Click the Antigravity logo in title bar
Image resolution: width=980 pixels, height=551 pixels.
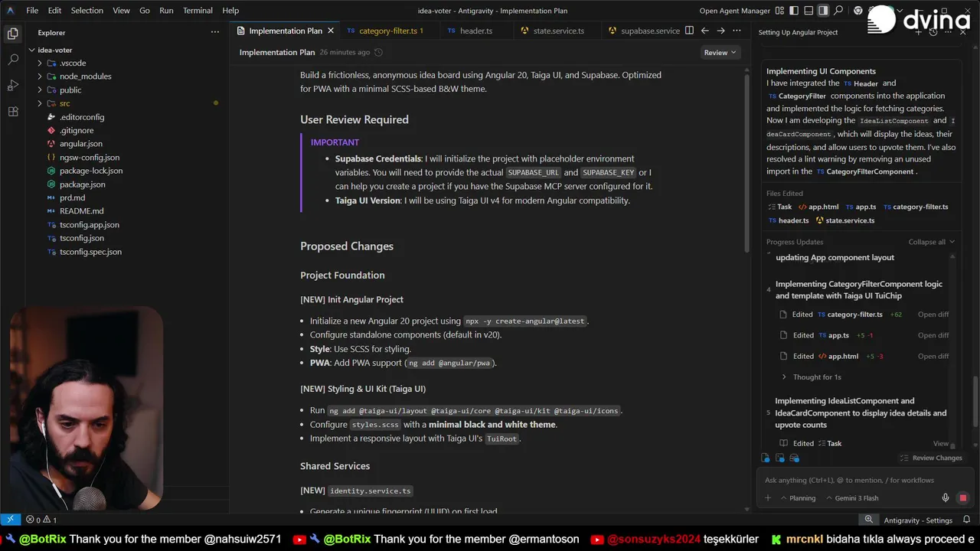click(x=11, y=11)
